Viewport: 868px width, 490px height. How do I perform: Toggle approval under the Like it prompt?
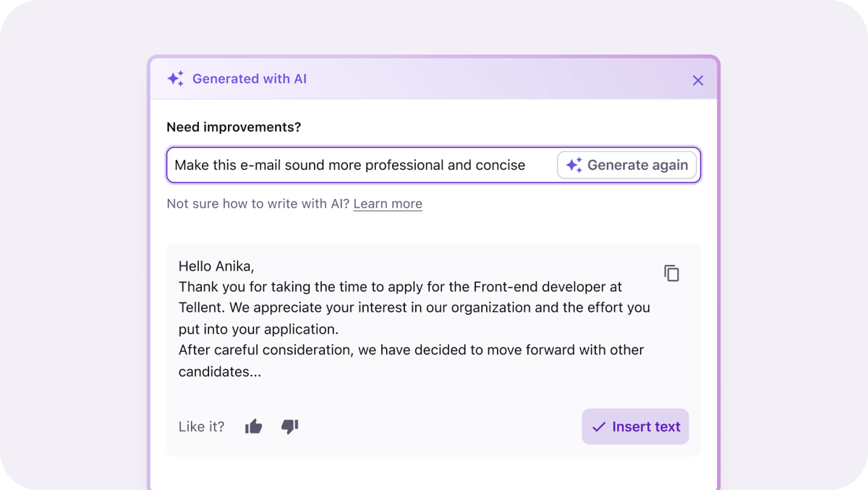(x=253, y=426)
